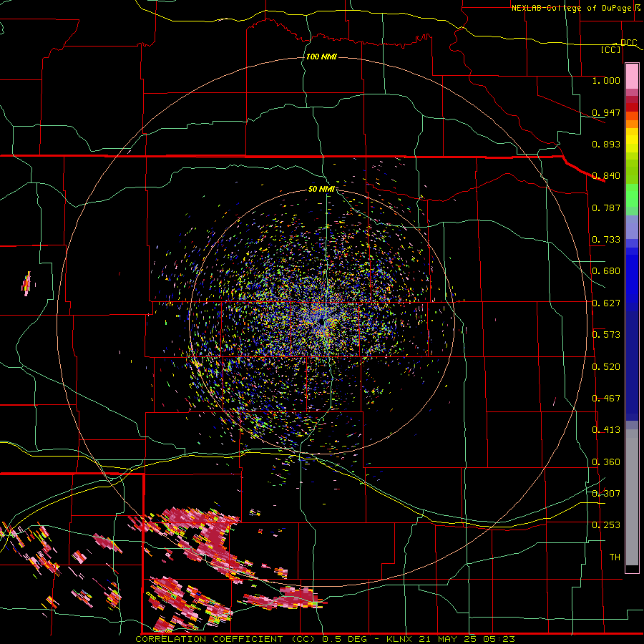Image resolution: width=644 pixels, height=644 pixels.
Task: Click the "0.467" scale value
Action: (x=606, y=398)
